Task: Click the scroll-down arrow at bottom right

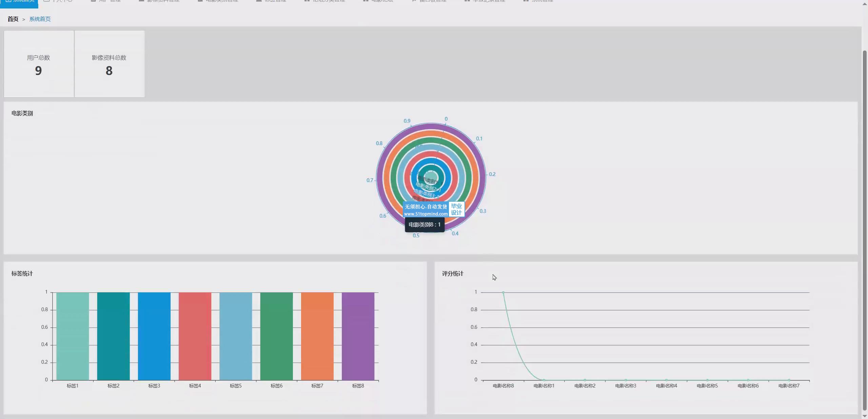Action: coord(864,416)
